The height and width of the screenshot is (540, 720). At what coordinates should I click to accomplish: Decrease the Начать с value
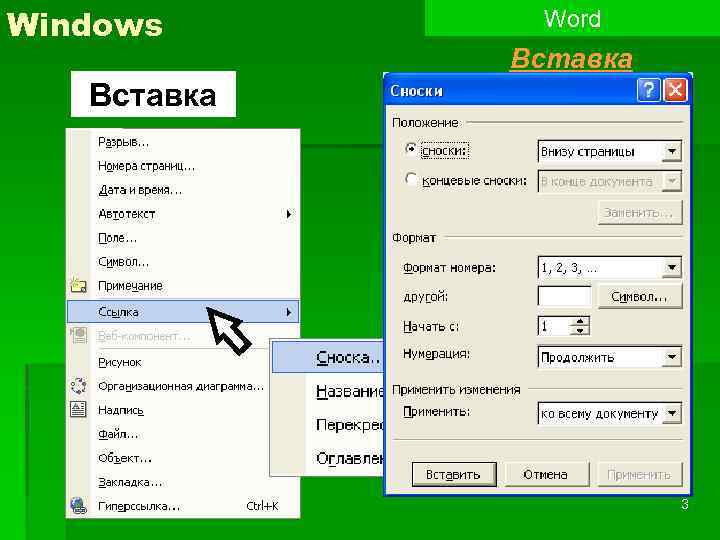[579, 331]
